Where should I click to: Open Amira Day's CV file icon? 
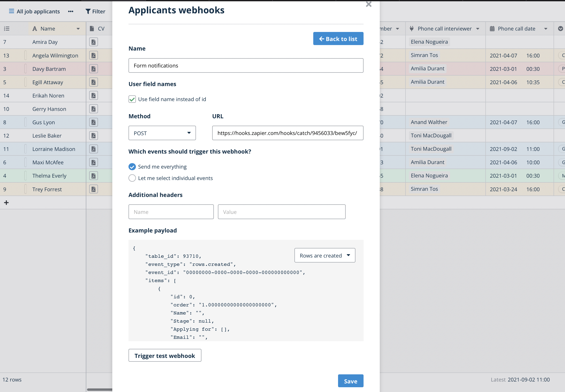(x=93, y=42)
